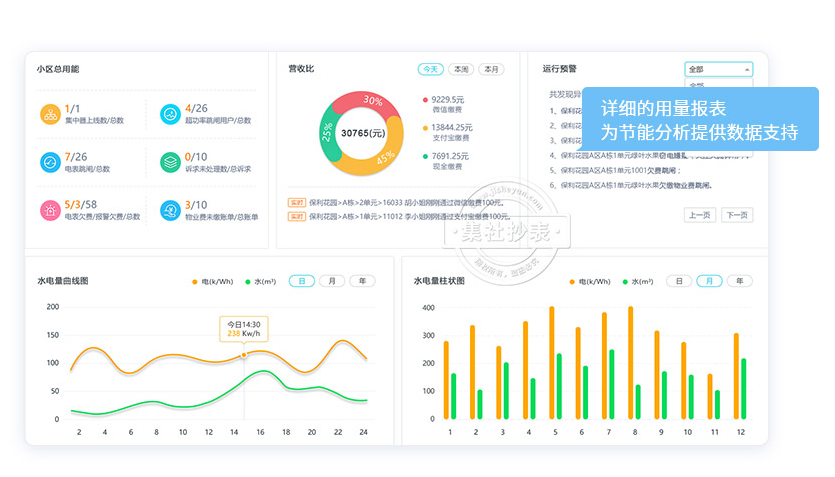This screenshot has width=835, height=477.
Task: Open the meter trip (电表跳闸) icon
Action: pos(50,162)
